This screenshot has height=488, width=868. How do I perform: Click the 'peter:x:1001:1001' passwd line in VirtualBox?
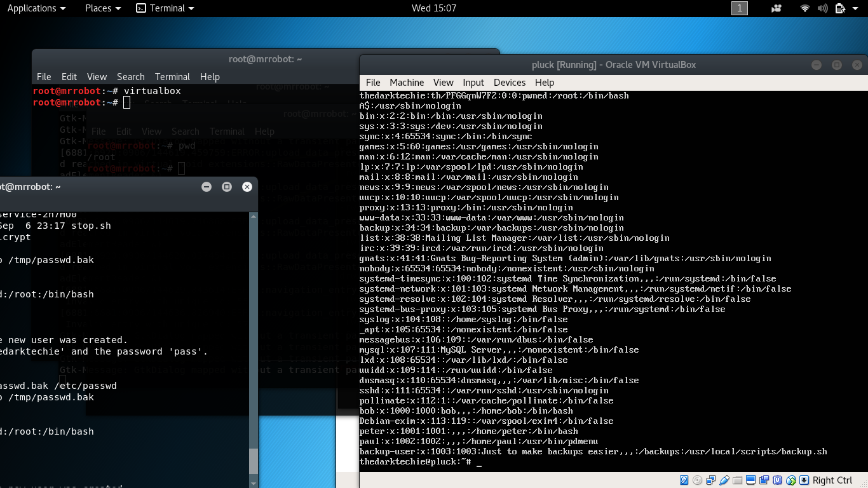coord(469,431)
